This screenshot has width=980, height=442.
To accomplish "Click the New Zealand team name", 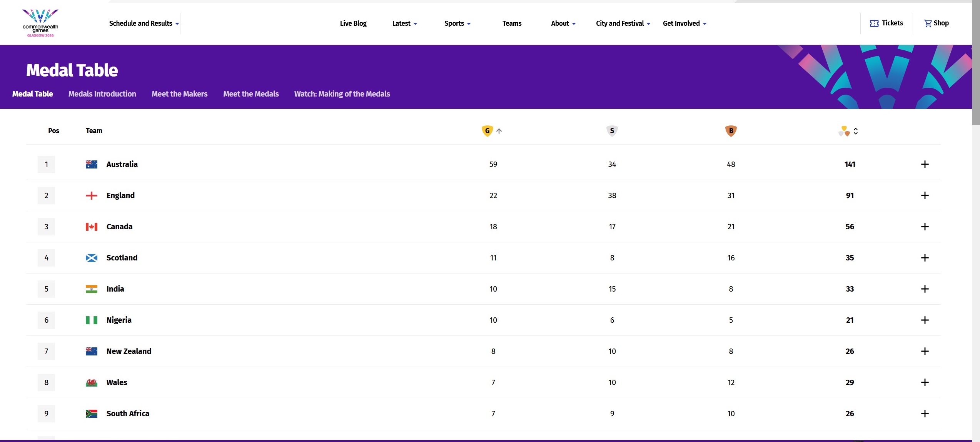I will pyautogui.click(x=129, y=351).
